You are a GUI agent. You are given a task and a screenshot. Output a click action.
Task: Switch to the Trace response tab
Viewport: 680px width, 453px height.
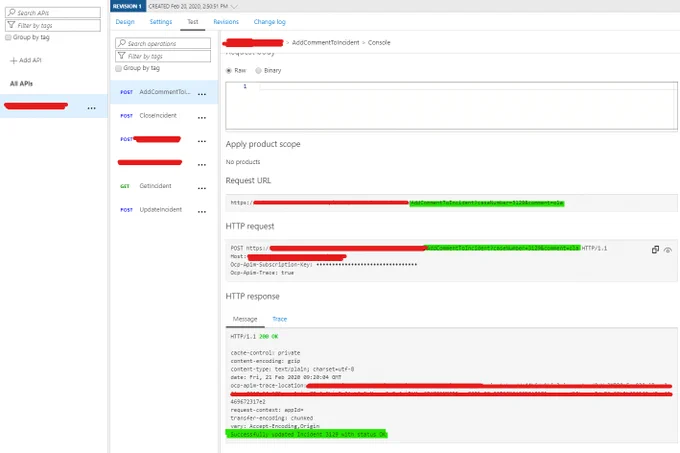[x=279, y=319]
